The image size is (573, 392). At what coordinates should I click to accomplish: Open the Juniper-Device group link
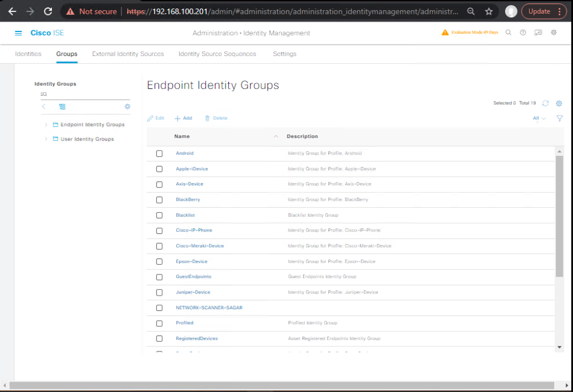pos(193,292)
